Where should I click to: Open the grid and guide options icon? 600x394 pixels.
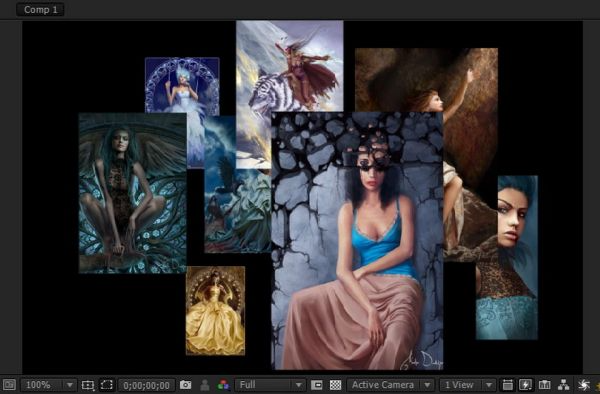pos(88,385)
